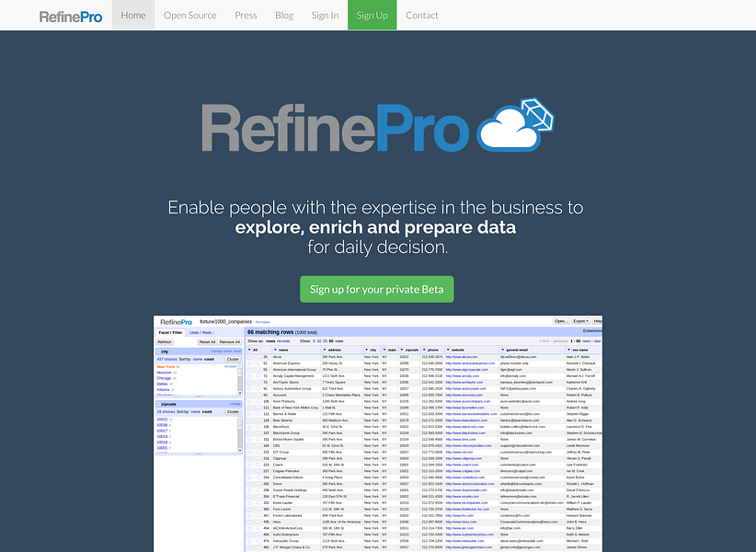
Task: Click Sign up for your private Beta
Action: [x=376, y=289]
